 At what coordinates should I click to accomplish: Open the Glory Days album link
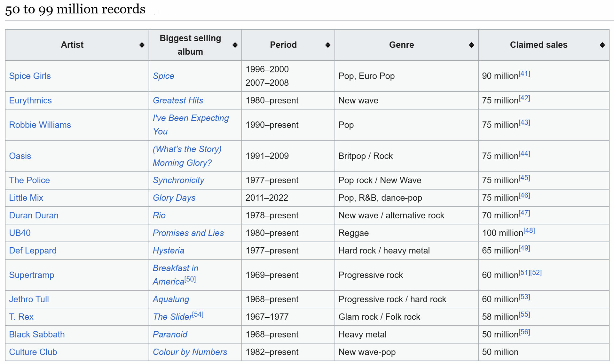pyautogui.click(x=174, y=198)
